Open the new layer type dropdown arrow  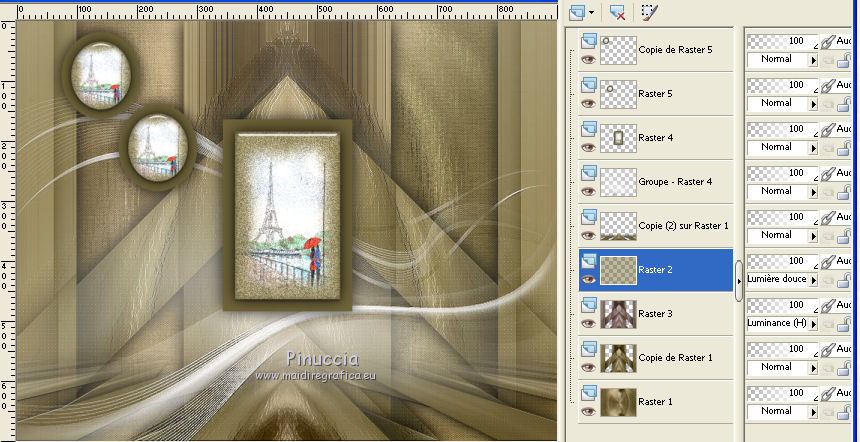click(591, 13)
